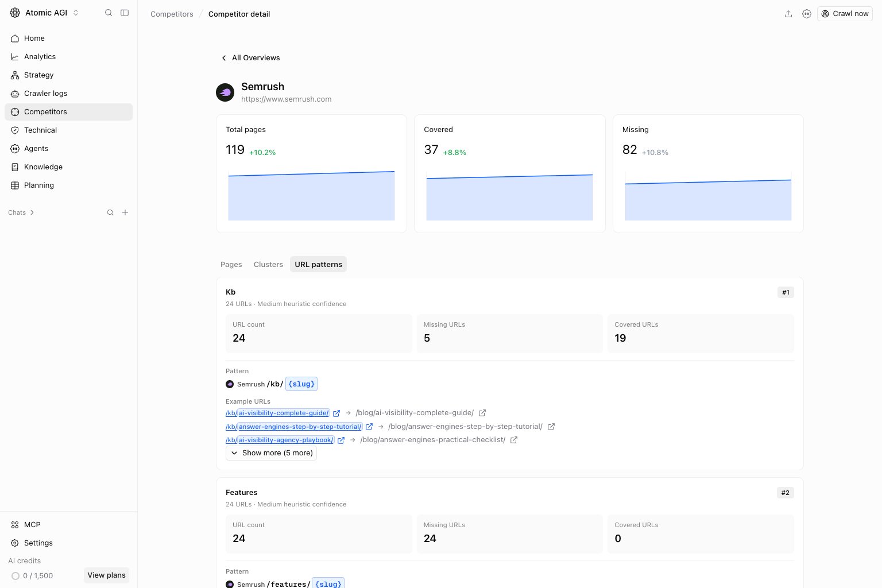Open Crawler logs section
This screenshot has height=588, width=882.
68,94
